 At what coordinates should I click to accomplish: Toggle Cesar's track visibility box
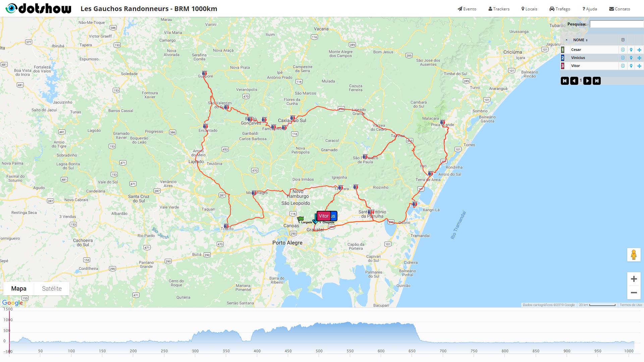coord(623,50)
